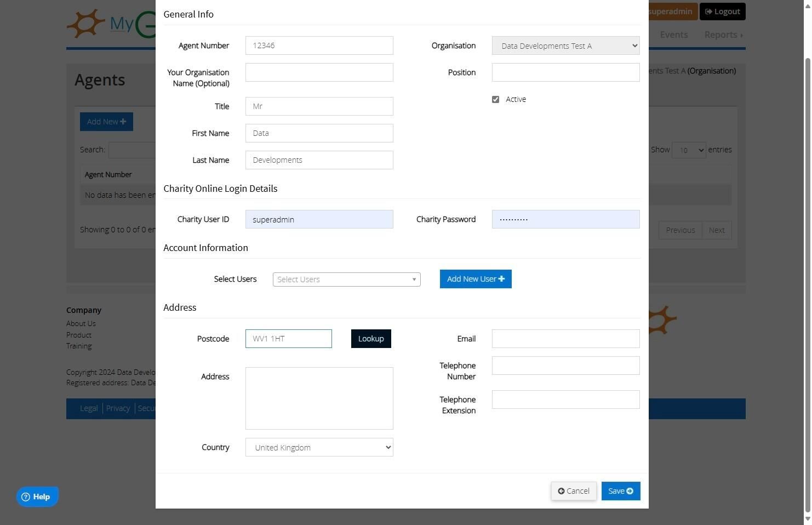The image size is (812, 525).
Task: Click the Charity User ID field
Action: (x=319, y=219)
